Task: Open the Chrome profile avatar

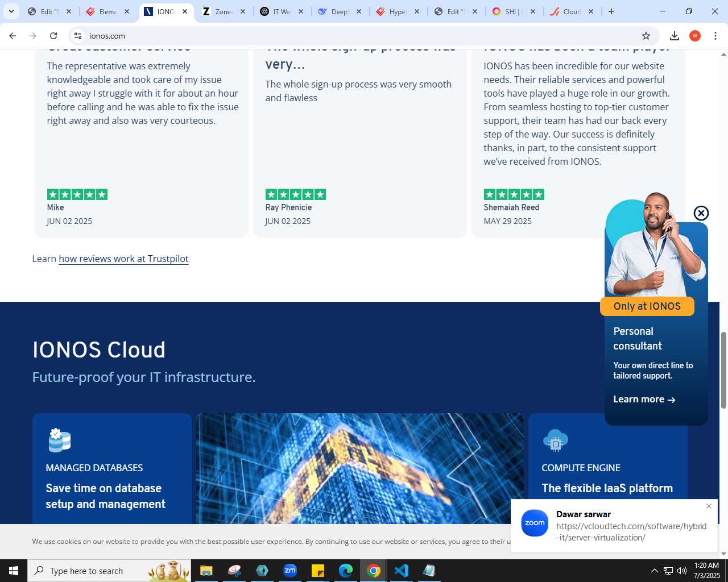Action: 695,36
